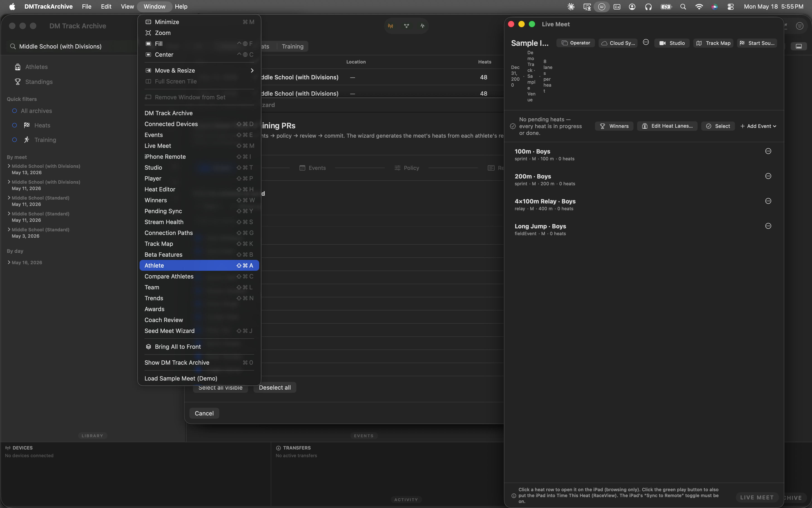Click the Training runner icon
The width and height of the screenshot is (812, 508).
pyautogui.click(x=27, y=140)
